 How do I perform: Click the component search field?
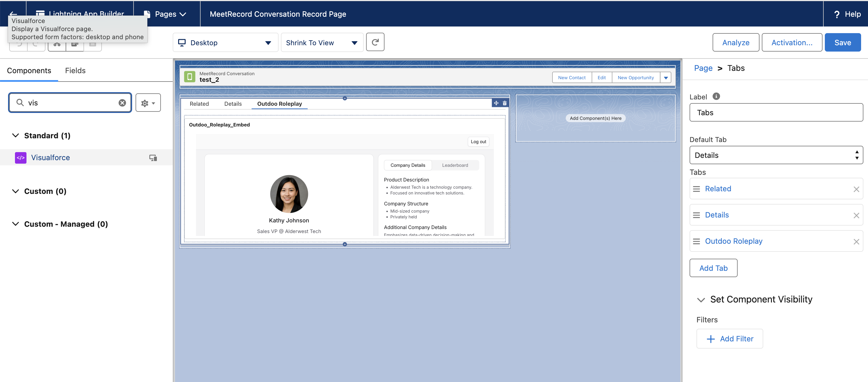click(x=70, y=103)
